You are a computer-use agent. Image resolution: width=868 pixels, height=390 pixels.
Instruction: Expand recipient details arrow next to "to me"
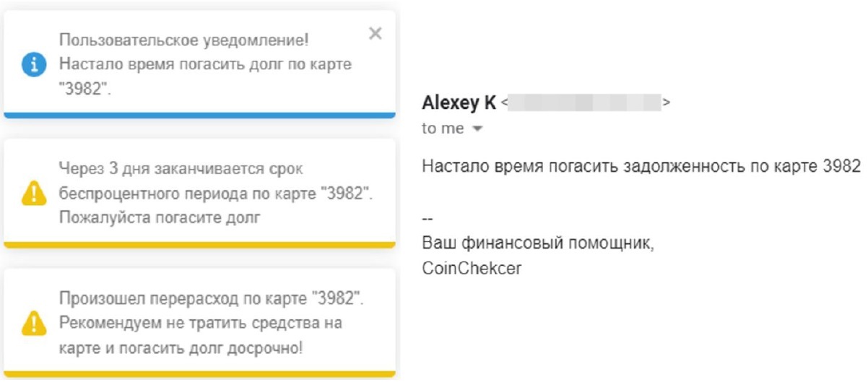point(477,129)
